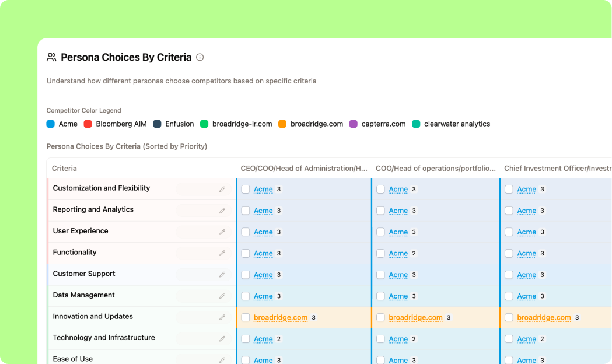Select the Innovation and Updates criteria name

point(93,316)
